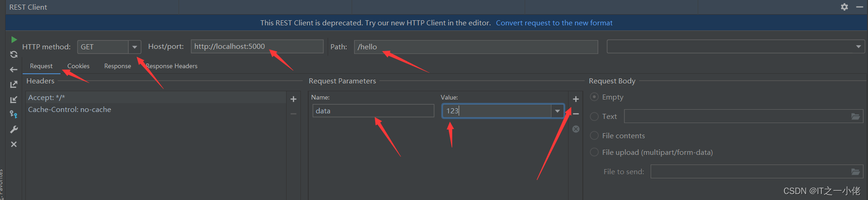The width and height of the screenshot is (868, 200).
Task: Run the HTTP request with the green play icon
Action: [x=14, y=40]
